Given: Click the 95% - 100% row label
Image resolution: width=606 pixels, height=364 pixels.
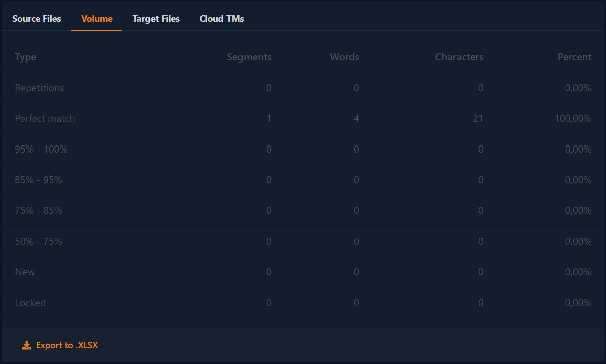Looking at the screenshot, I should coord(41,149).
